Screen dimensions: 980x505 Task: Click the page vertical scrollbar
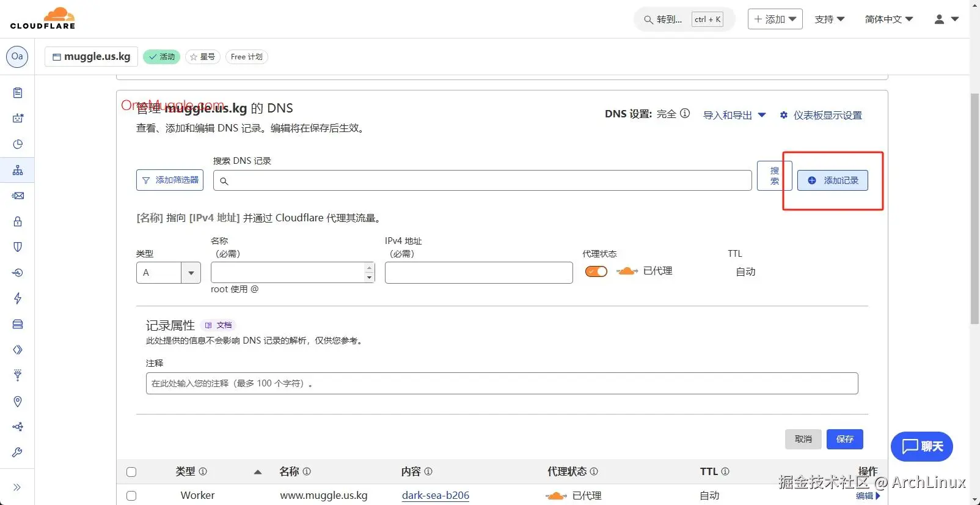tap(975, 209)
